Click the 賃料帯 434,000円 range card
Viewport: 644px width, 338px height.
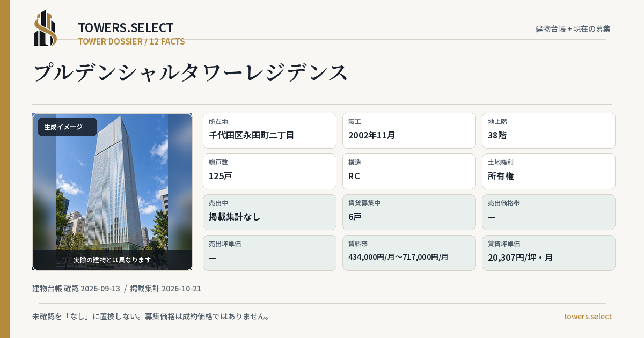pyautogui.click(x=409, y=253)
